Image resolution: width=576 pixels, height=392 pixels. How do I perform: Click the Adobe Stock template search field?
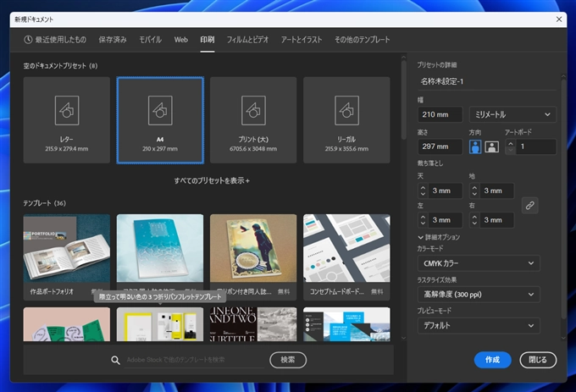click(195, 360)
